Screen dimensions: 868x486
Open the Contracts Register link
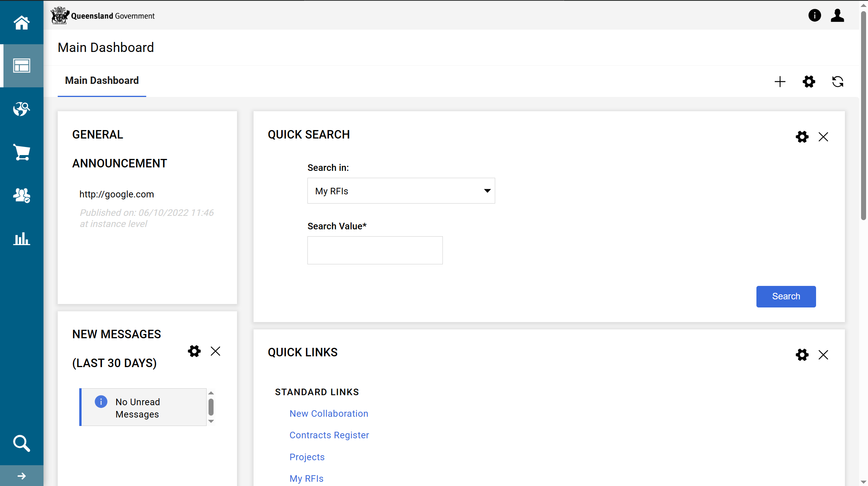coord(329,435)
